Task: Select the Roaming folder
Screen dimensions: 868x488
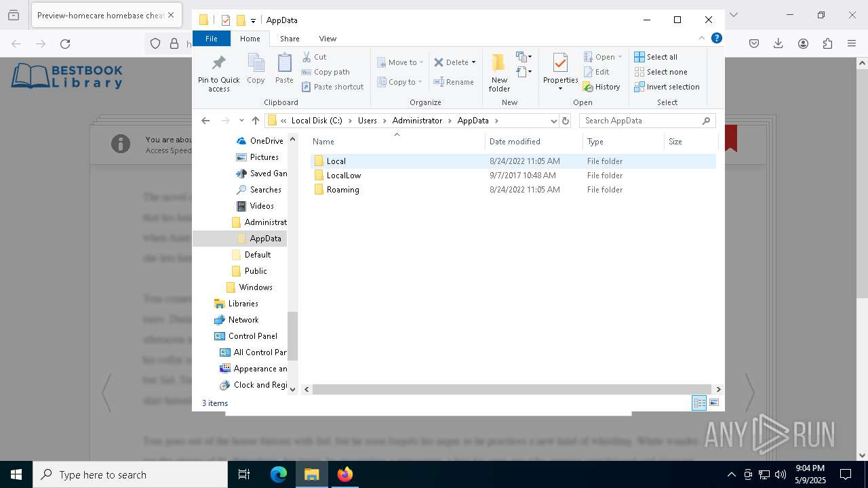Action: click(x=513, y=190)
